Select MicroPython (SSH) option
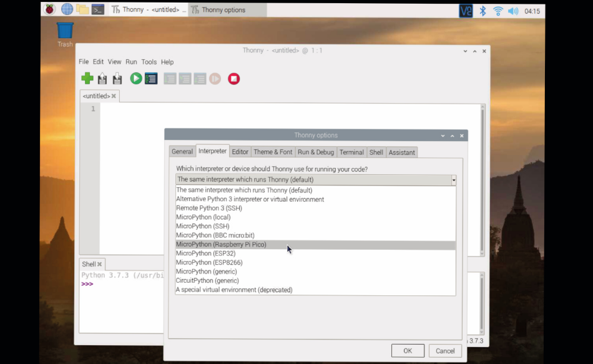Screen dimensions: 593x364 [315, 226]
